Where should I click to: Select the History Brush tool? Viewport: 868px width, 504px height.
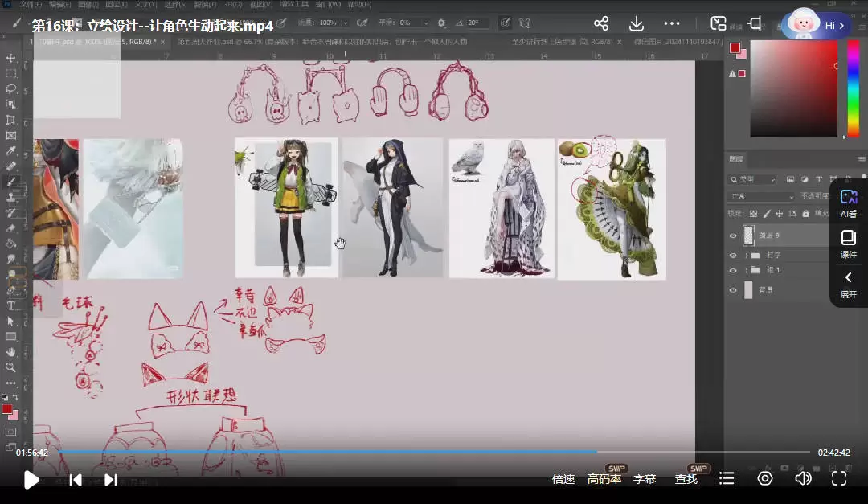10,213
